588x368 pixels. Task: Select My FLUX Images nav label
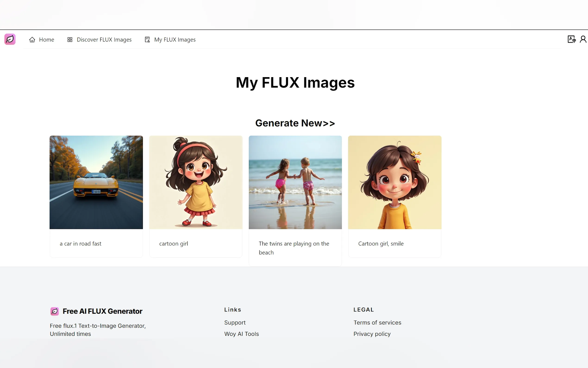pos(175,40)
